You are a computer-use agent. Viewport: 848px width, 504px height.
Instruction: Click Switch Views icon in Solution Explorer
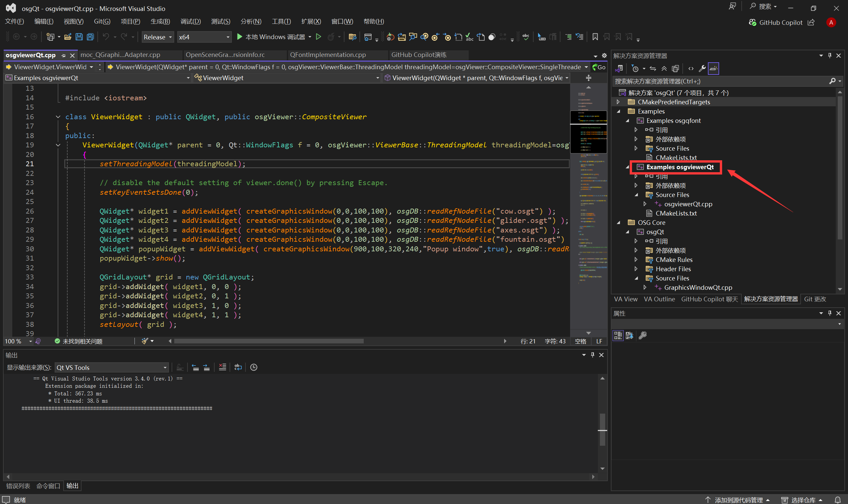(x=619, y=69)
